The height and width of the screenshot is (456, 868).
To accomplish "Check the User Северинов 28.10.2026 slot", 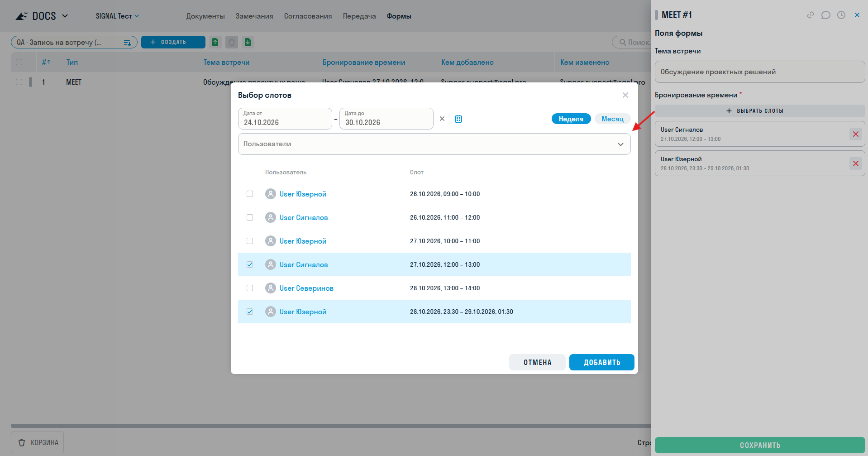I will (x=250, y=288).
